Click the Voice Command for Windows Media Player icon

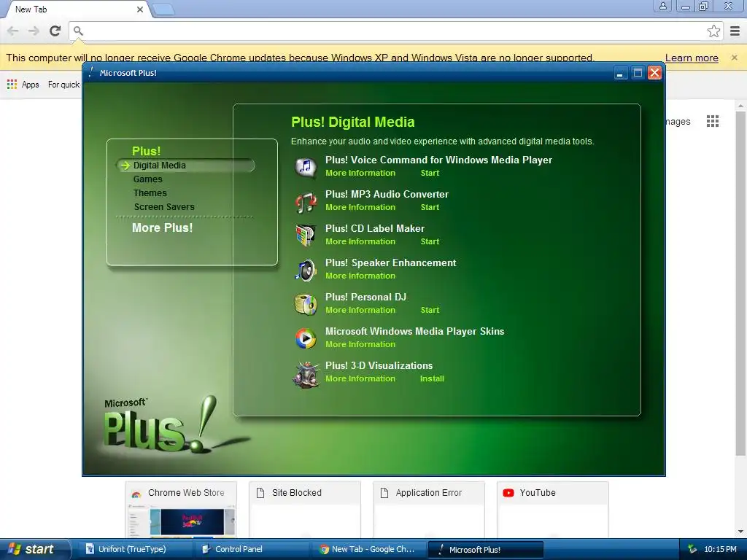[306, 167]
